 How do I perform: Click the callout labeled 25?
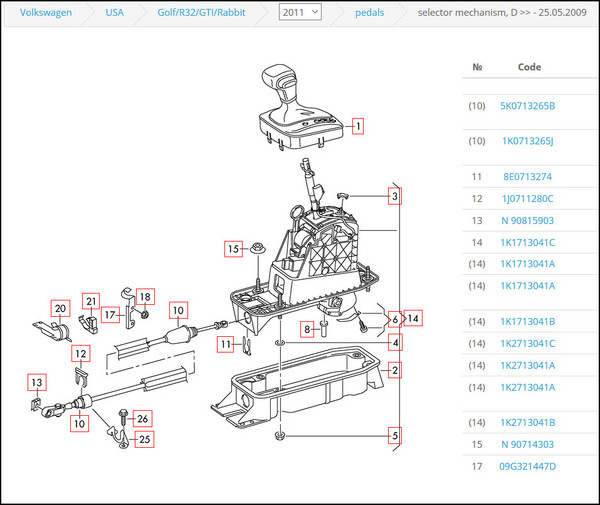(x=145, y=438)
